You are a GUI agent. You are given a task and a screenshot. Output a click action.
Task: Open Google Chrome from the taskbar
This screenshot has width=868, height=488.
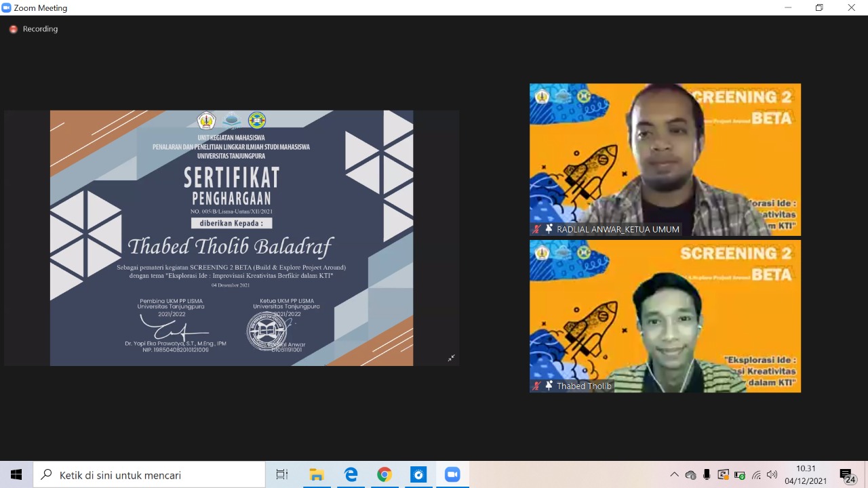pyautogui.click(x=384, y=475)
